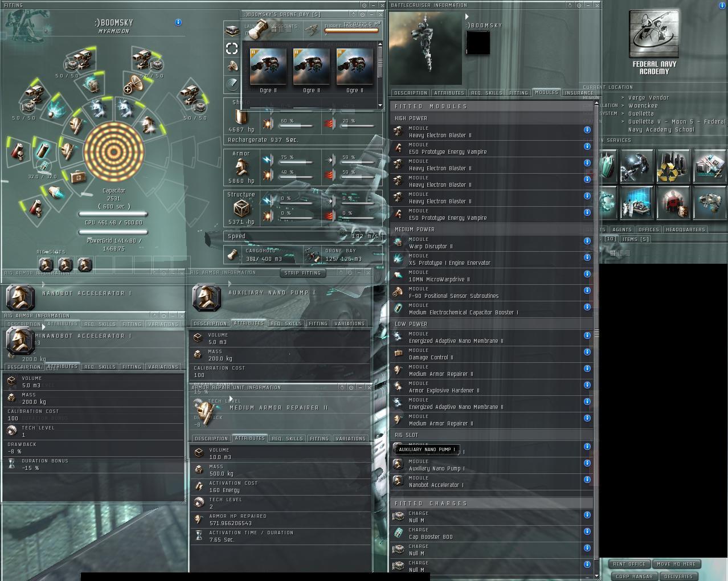Click the drone bay capacity bar 125.0/125.0 m3
This screenshot has height=581, width=728.
(x=351, y=31)
